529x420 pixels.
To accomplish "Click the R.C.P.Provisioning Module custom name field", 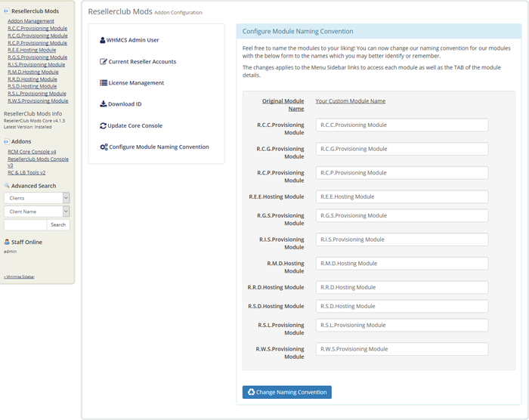I will (402, 173).
